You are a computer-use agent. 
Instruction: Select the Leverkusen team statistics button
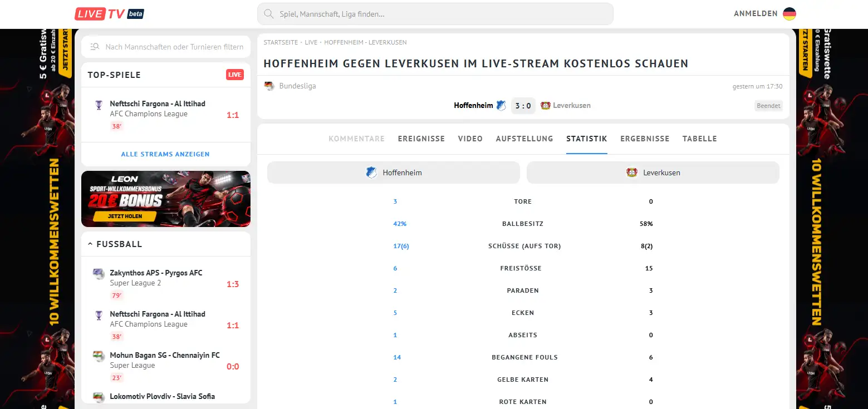653,173
